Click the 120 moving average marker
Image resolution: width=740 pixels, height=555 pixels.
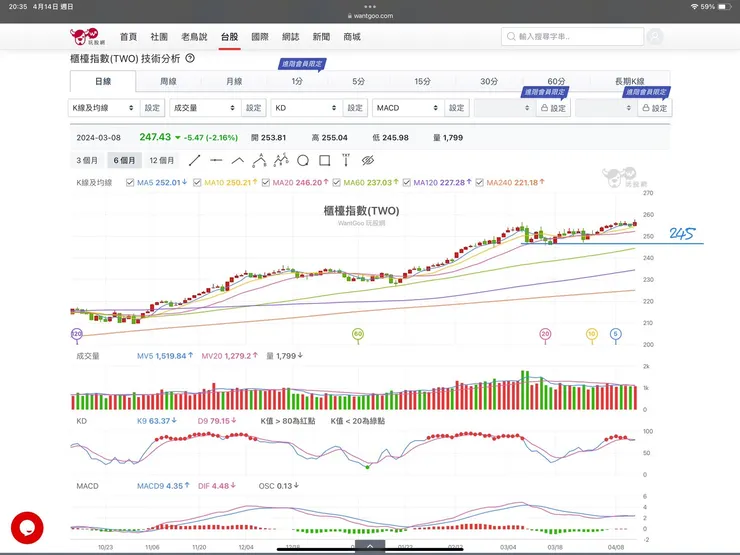tap(76, 335)
